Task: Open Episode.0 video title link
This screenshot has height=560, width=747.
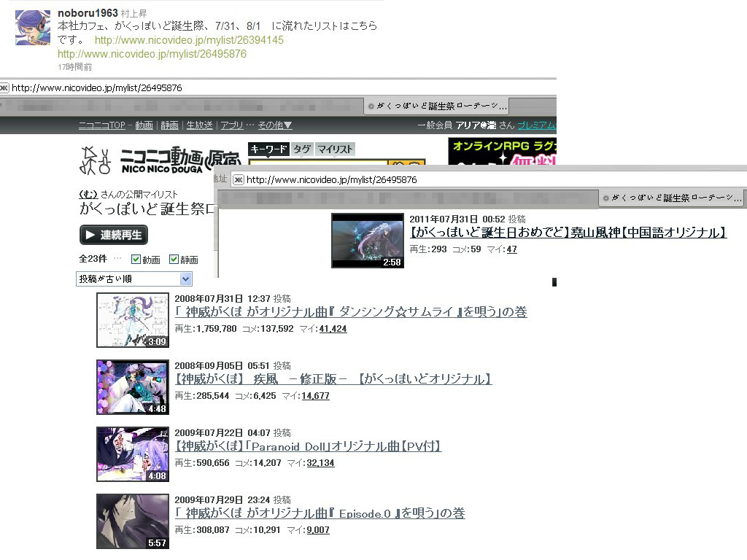Action: tap(320, 513)
